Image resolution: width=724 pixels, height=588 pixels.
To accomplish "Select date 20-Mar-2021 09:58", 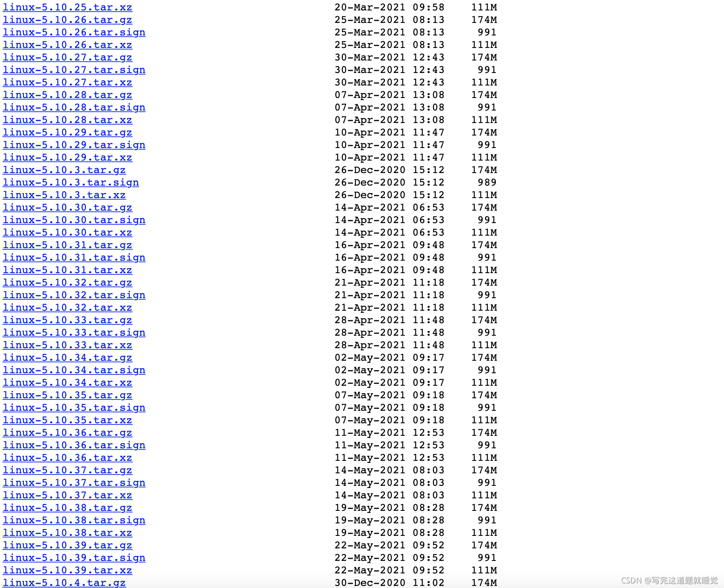I will pyautogui.click(x=390, y=8).
